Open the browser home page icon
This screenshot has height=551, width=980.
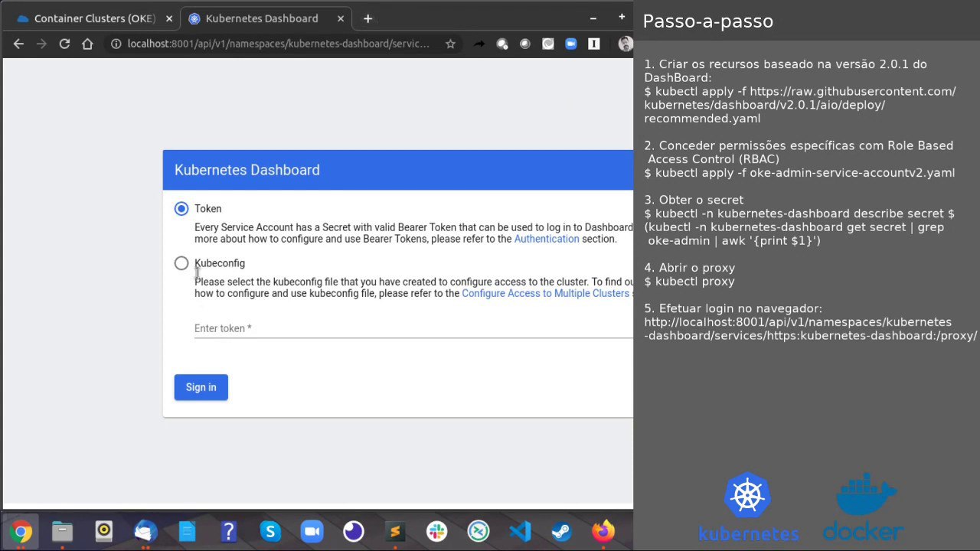coord(87,44)
